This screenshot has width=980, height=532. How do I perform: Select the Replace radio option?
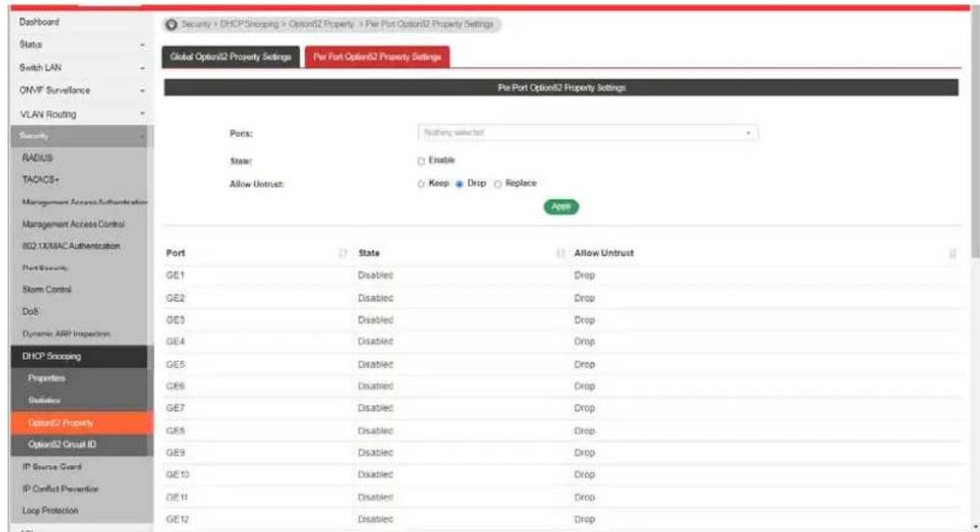tap(498, 184)
